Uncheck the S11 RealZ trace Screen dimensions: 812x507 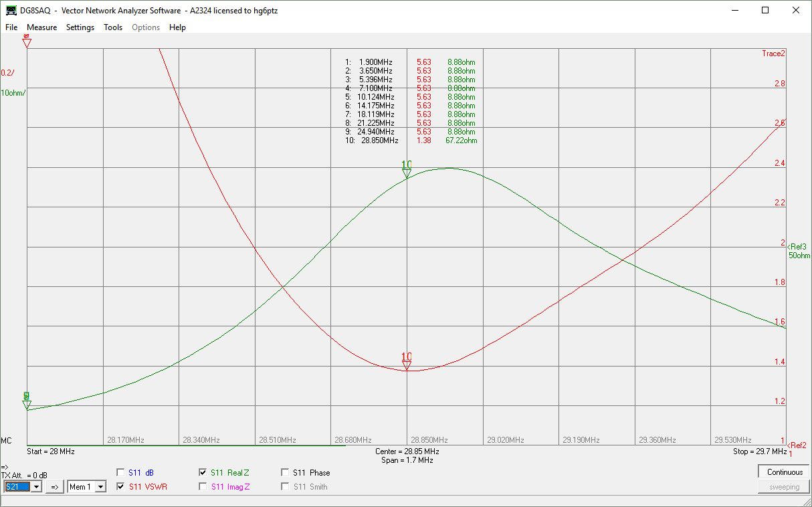(x=203, y=472)
